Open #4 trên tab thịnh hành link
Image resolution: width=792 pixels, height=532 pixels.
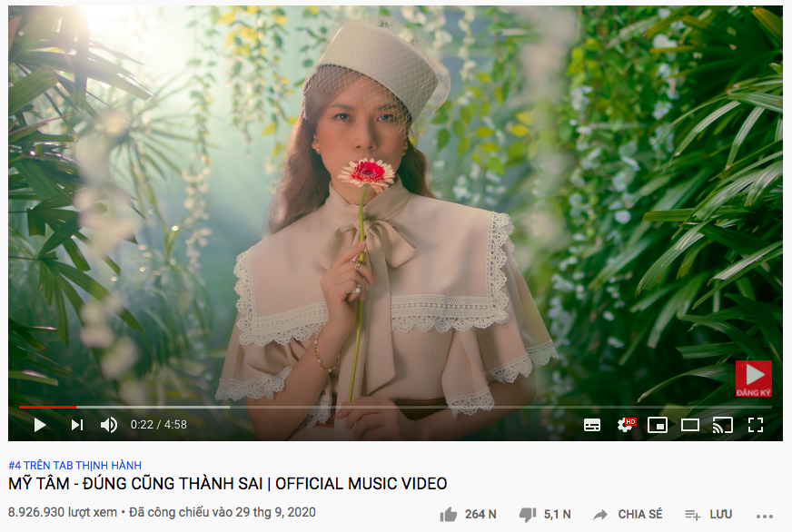(x=74, y=465)
